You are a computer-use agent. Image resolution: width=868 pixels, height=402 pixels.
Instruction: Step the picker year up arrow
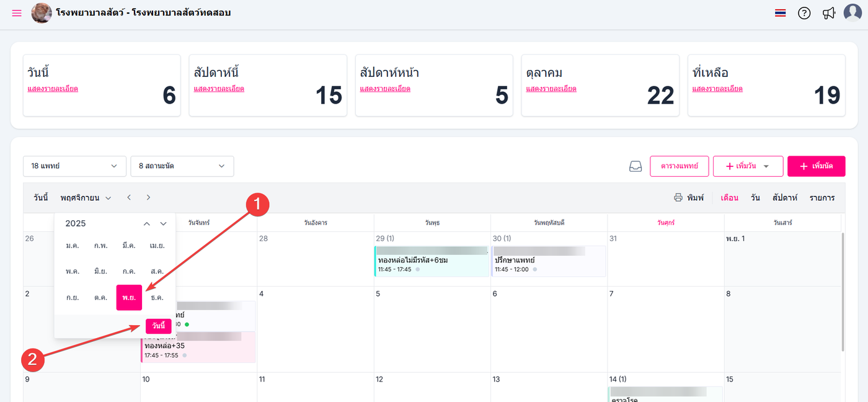point(147,224)
